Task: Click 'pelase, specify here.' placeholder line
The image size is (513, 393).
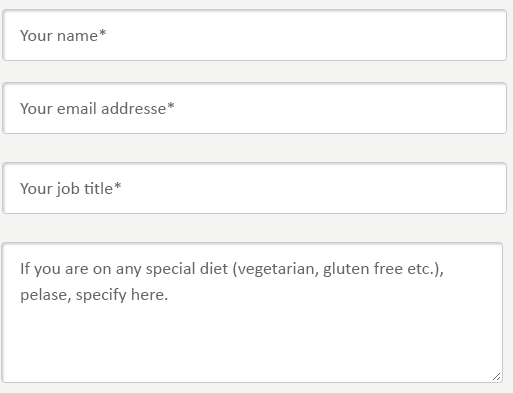Action: click(x=94, y=295)
